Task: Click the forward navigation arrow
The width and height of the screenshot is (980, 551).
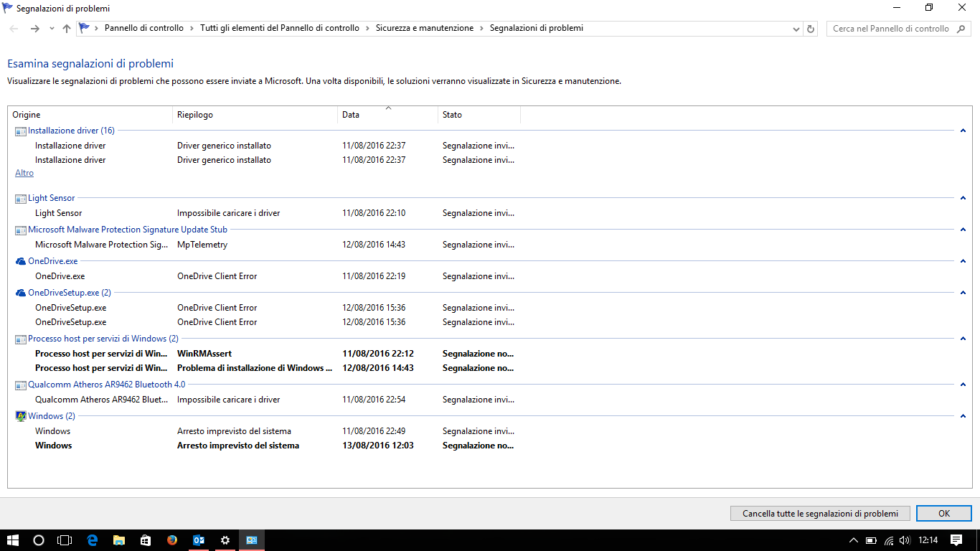Action: pyautogui.click(x=34, y=29)
